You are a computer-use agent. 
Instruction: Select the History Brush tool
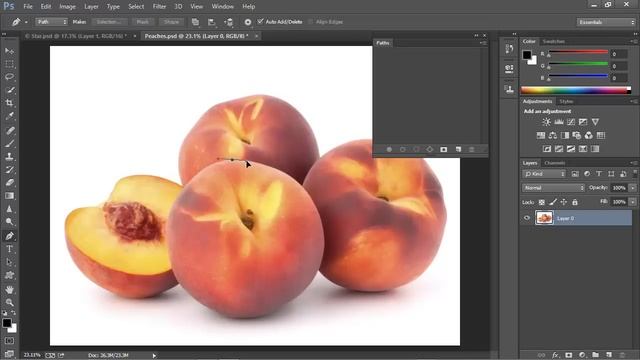coord(9,170)
